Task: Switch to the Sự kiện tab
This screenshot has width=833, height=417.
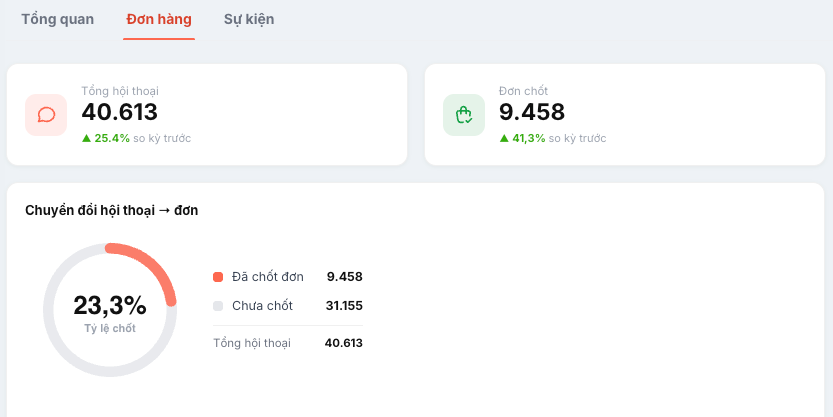Action: click(x=249, y=20)
